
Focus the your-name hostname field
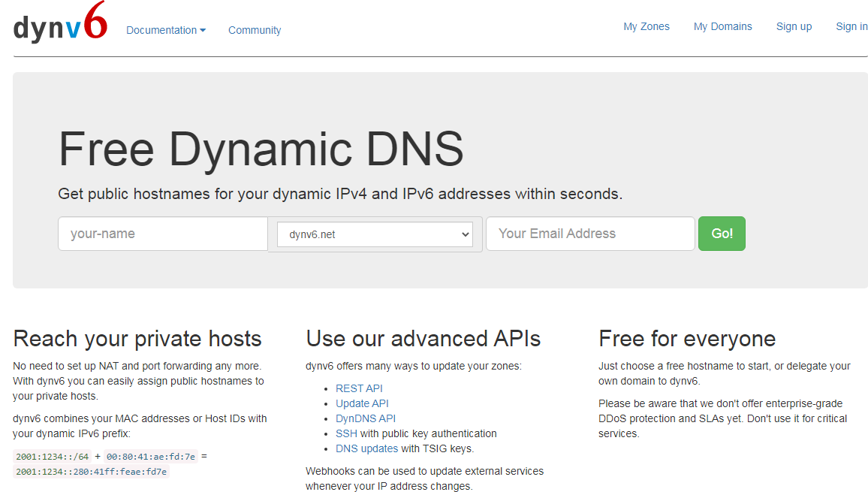point(163,234)
